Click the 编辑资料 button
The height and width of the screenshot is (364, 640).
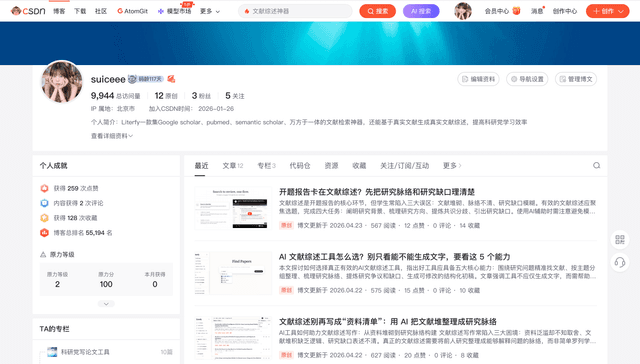tap(478, 79)
